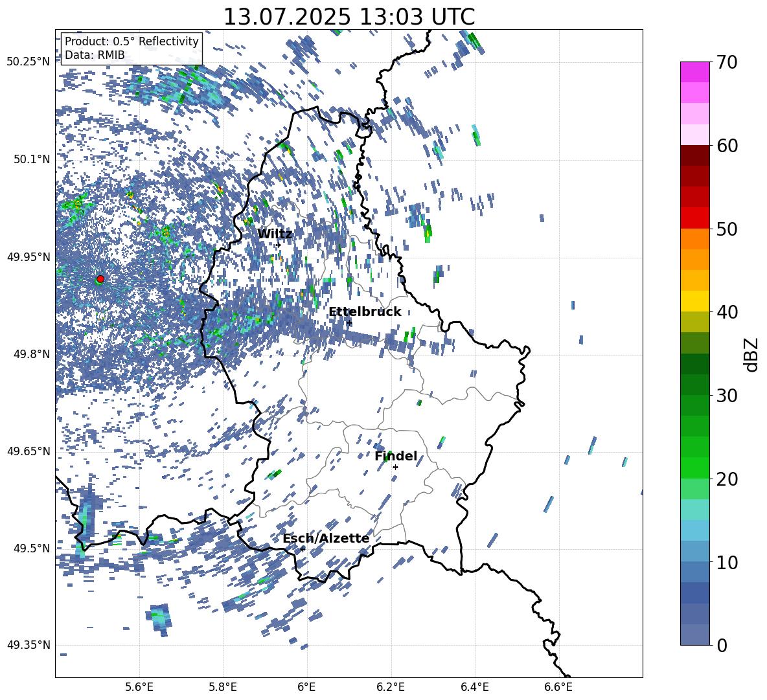
Task: Click the 50.1°N latitude label
Action: click(x=31, y=159)
